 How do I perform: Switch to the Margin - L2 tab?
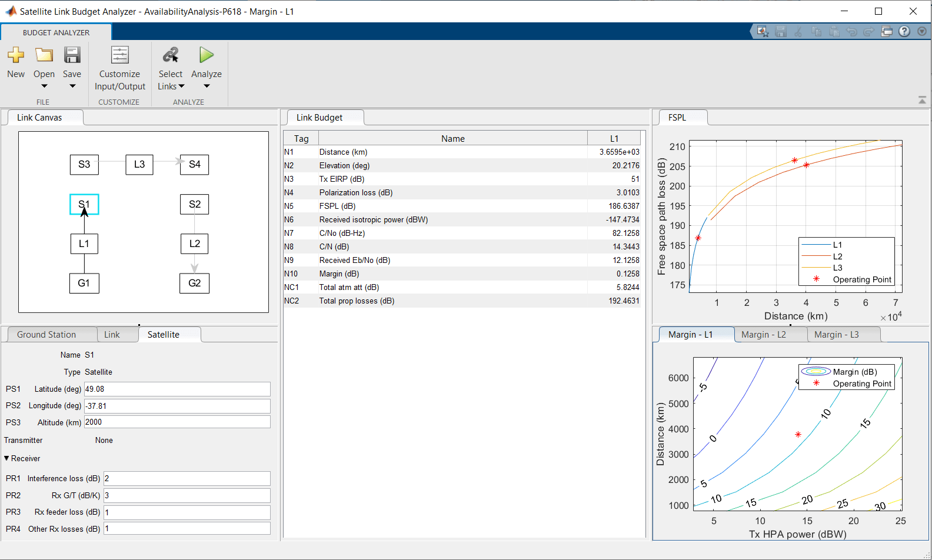763,335
